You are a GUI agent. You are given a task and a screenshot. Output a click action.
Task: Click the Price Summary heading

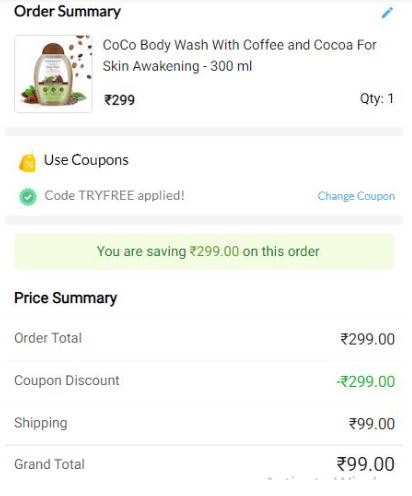66,298
